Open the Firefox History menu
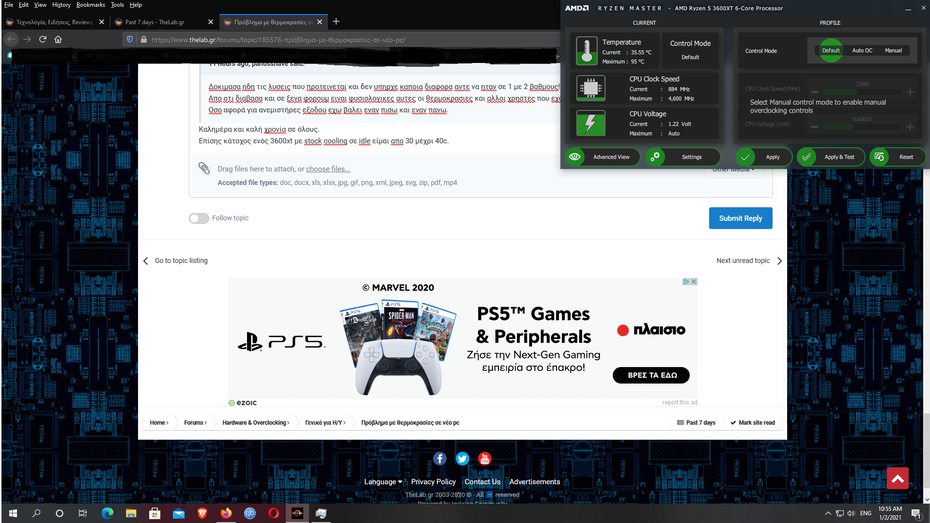Screen dimensions: 930x523 (61, 5)
